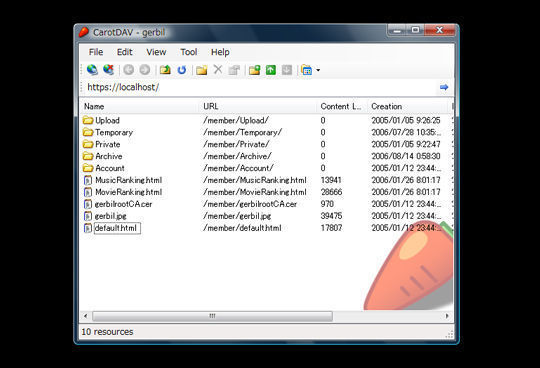
Task: Click the Account folder icon
Action: coord(88,168)
